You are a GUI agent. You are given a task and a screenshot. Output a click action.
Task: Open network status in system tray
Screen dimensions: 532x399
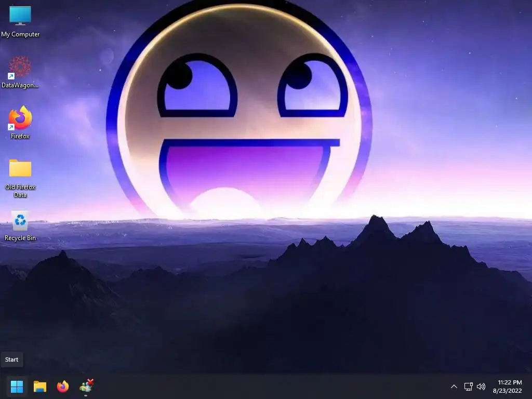(469, 387)
